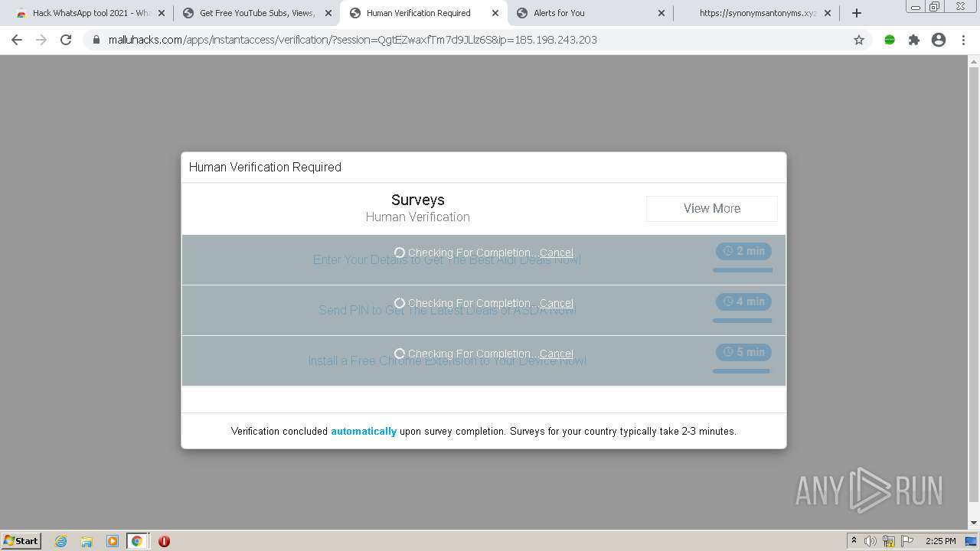This screenshot has height=551, width=980.
Task: Click the Human Verification Required dialog title
Action: pos(265,167)
